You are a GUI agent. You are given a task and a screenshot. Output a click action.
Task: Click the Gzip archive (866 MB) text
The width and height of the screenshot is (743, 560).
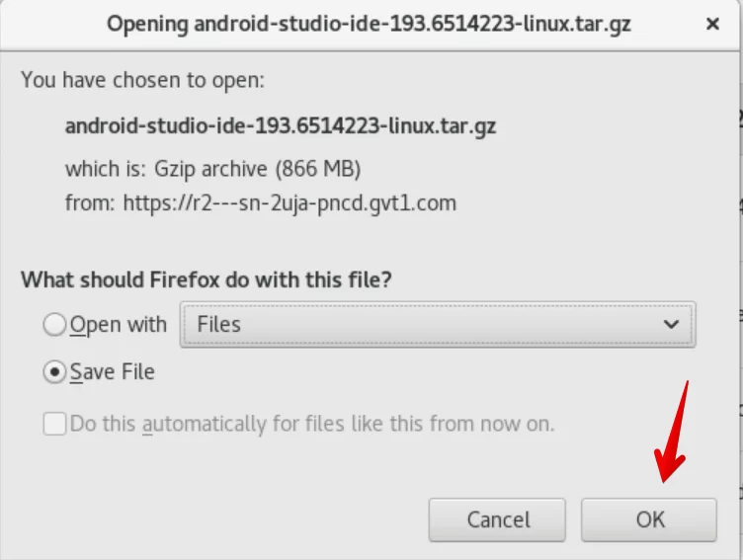click(x=258, y=169)
